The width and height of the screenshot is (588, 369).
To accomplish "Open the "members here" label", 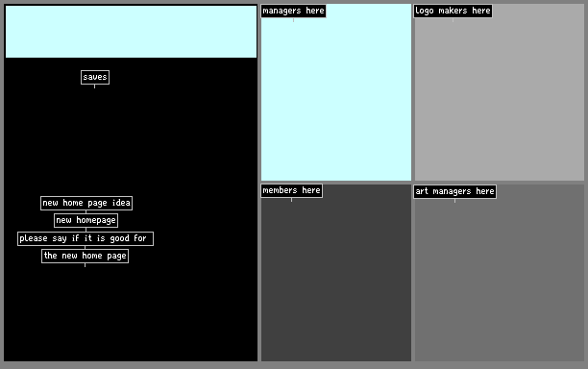I will (291, 190).
